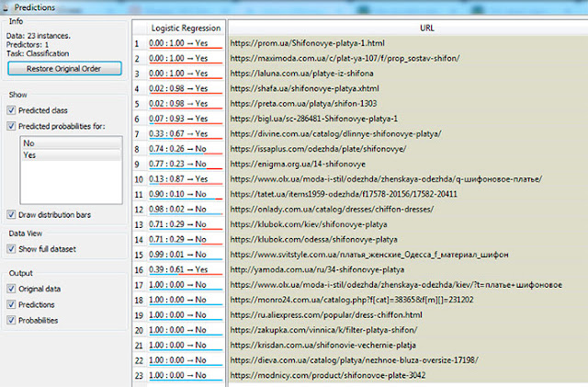Click the divine.com.ua catalog URL cell
This screenshot has height=387, width=588.
click(408, 133)
